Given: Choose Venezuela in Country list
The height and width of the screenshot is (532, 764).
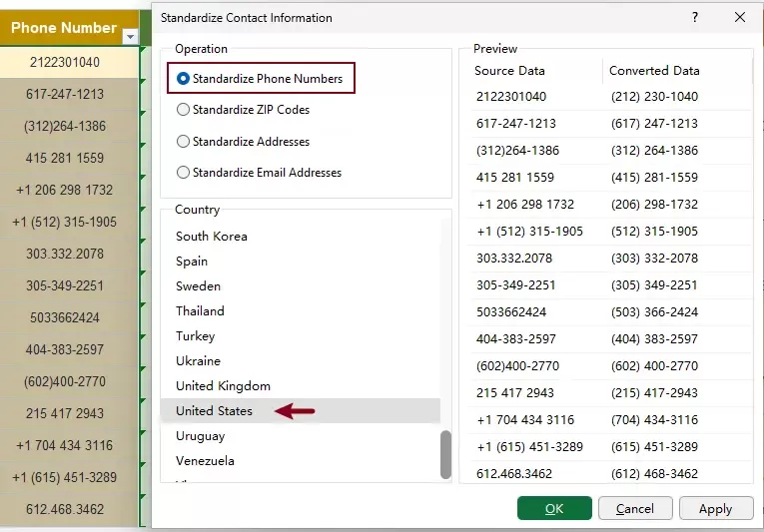Looking at the screenshot, I should [301, 460].
